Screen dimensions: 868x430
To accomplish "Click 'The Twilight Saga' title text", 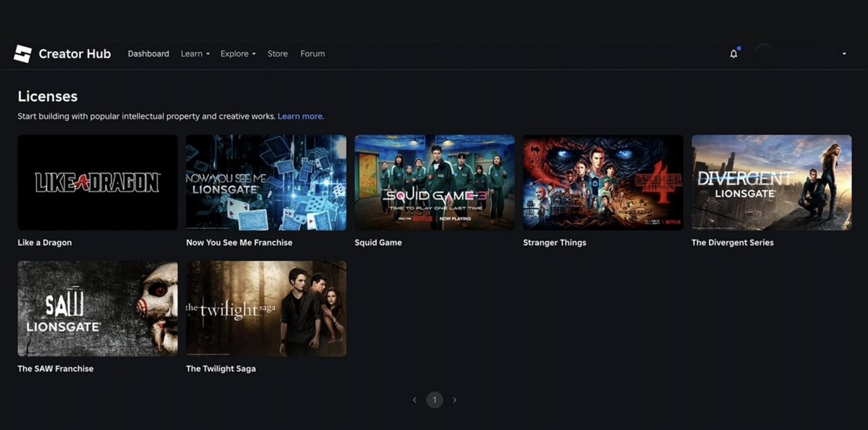I will point(221,369).
